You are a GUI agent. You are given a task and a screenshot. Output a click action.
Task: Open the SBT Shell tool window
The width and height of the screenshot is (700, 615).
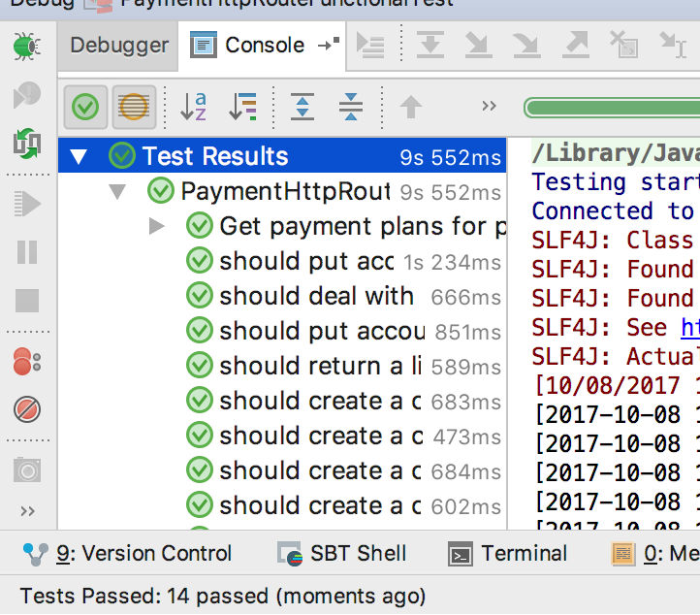point(342,554)
